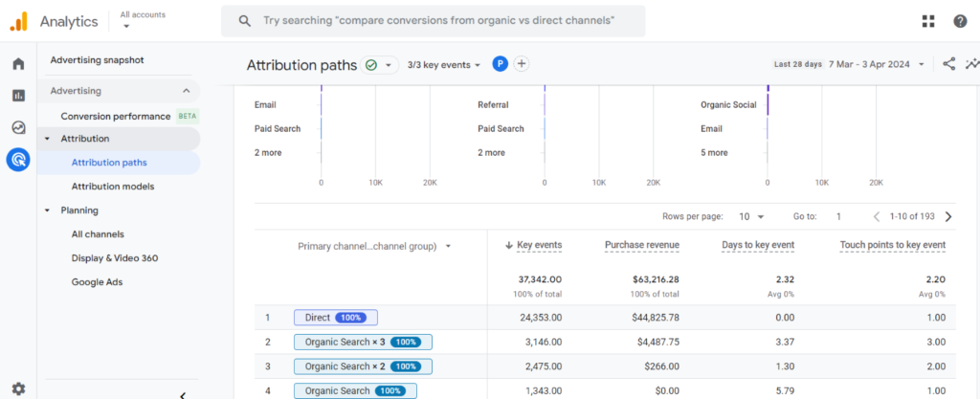Screen dimensions: 980x399
Task: Go to next page of table rows
Action: click(948, 217)
